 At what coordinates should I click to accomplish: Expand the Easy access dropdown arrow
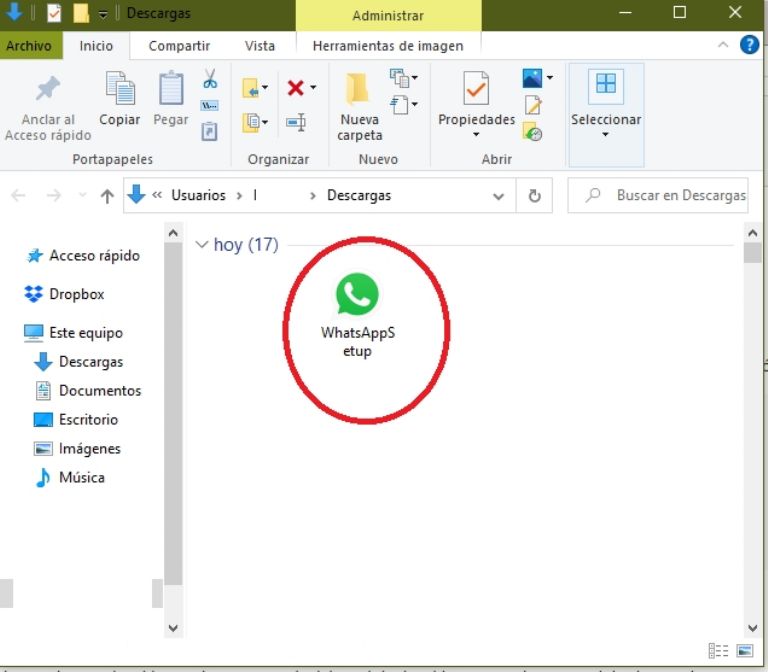415,104
